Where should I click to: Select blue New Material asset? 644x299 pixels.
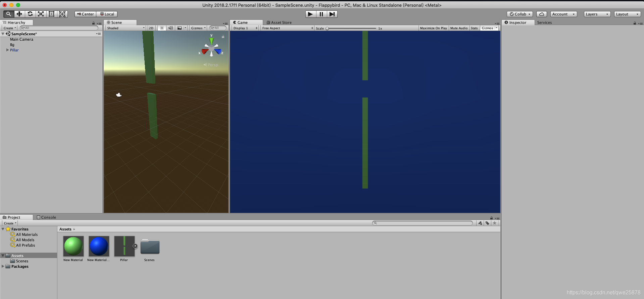tap(99, 246)
